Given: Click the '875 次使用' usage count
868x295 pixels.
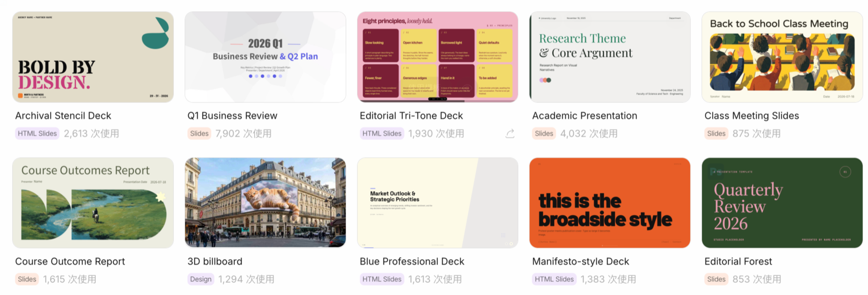Looking at the screenshot, I should (757, 134).
